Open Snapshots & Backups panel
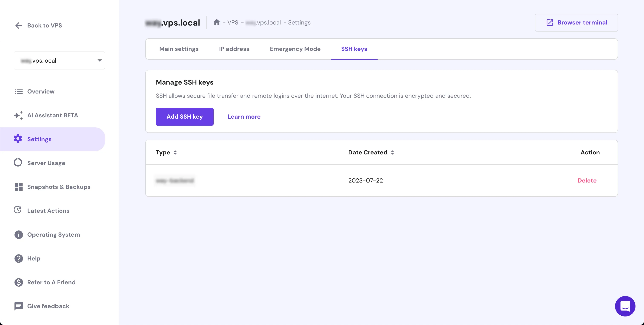 click(x=59, y=187)
